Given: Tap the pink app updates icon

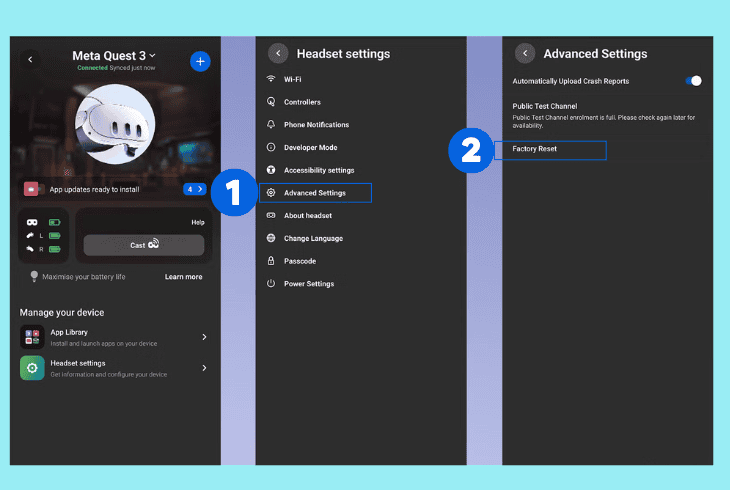Looking at the screenshot, I should [31, 189].
